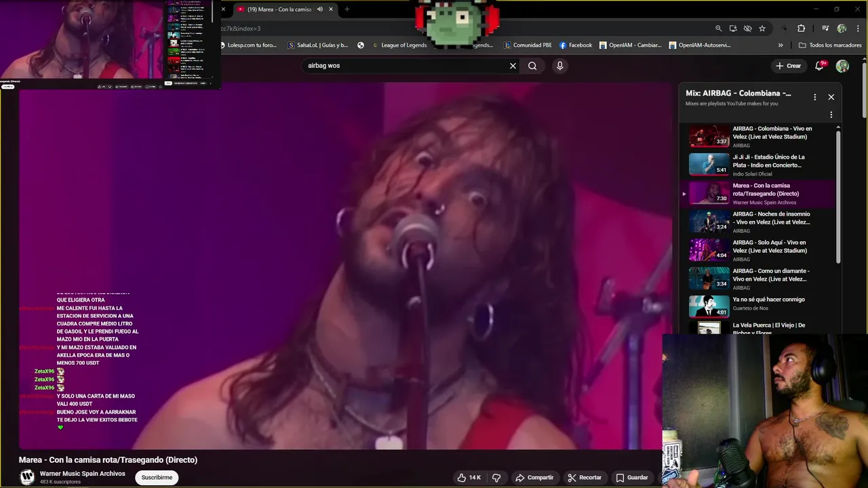Mute the Marea tab via speaker icon
Viewport: 868px width, 488px height.
(x=320, y=9)
